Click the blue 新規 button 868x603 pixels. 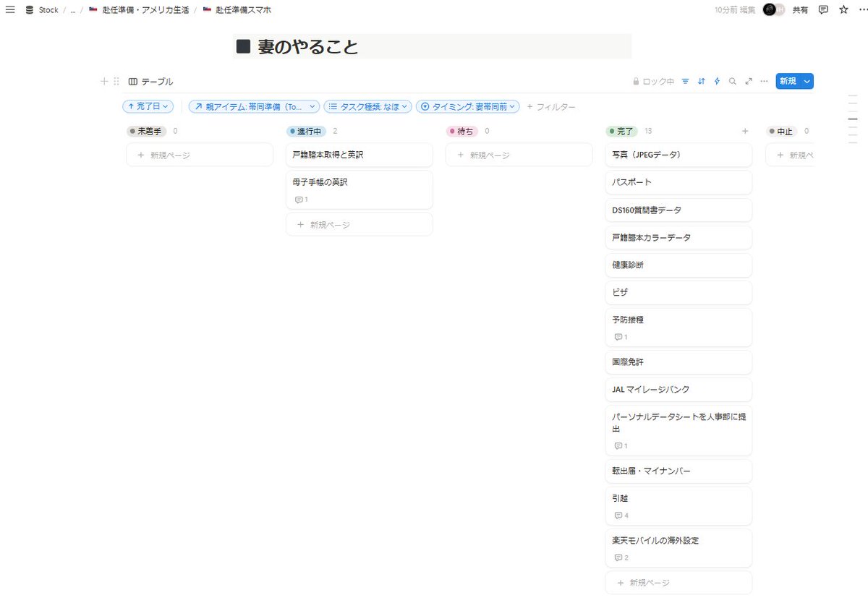point(788,82)
